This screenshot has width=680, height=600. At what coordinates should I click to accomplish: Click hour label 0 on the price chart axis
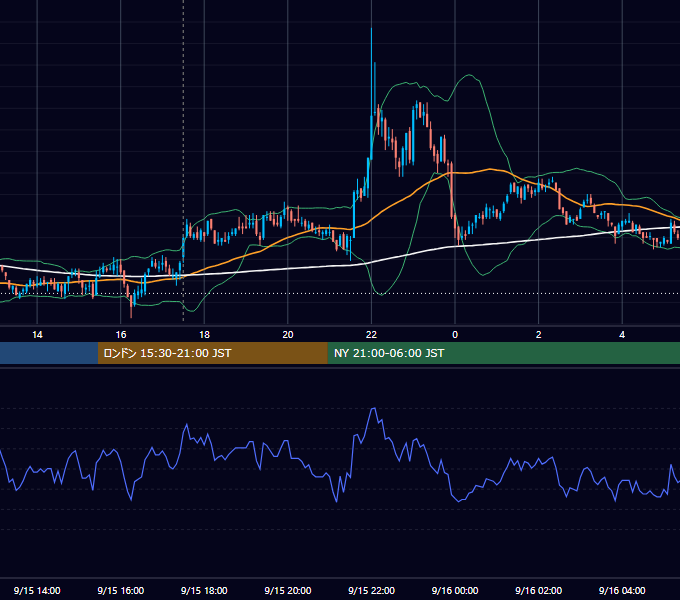click(x=455, y=334)
